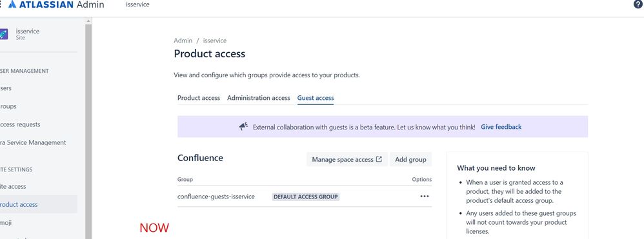Open Access requests in the sidebar
This screenshot has height=239, width=644.
point(20,124)
